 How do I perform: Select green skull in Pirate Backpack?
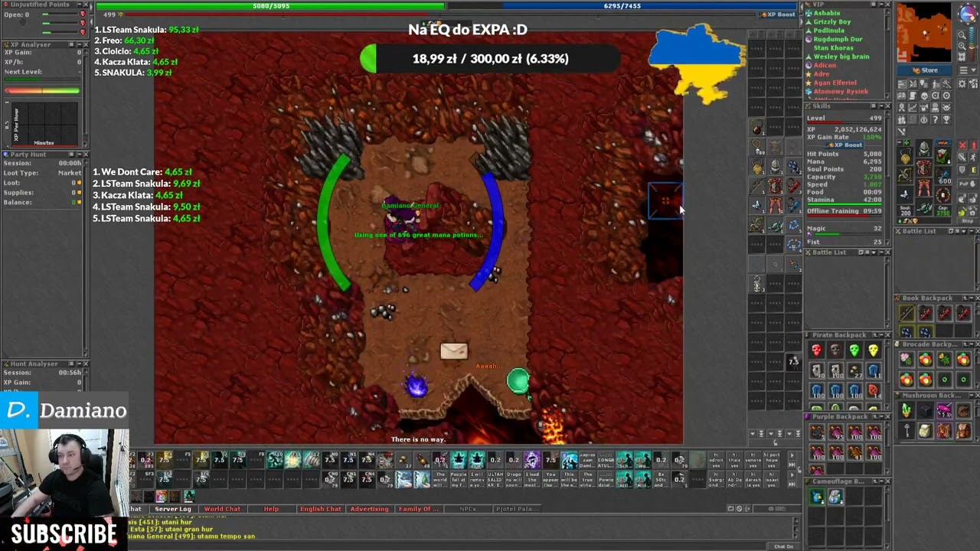click(x=854, y=350)
